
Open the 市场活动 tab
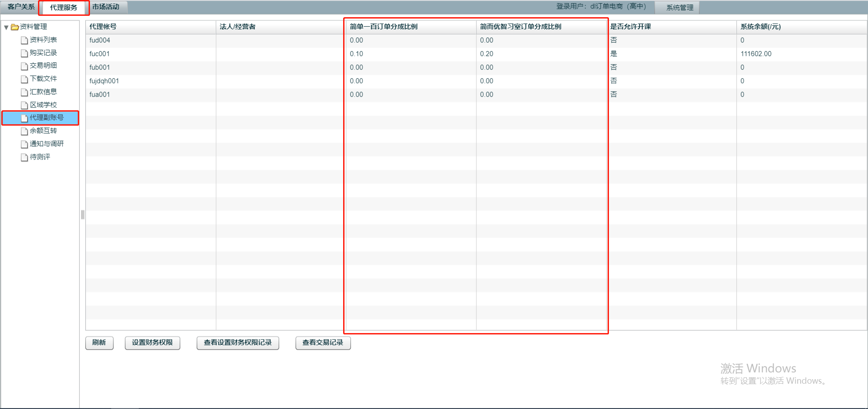coord(106,7)
